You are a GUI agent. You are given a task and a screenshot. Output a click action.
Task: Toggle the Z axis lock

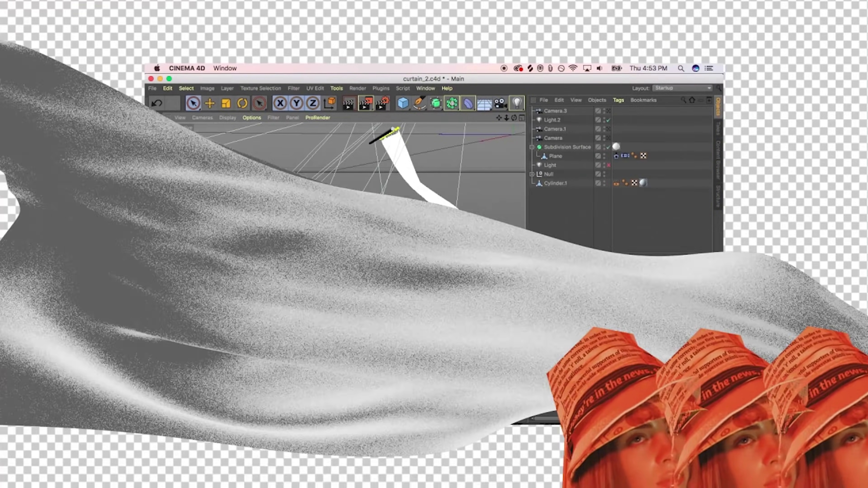coord(313,103)
